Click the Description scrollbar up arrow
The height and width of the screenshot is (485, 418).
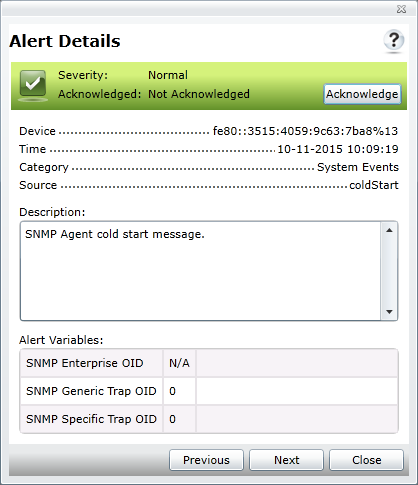[389, 230]
